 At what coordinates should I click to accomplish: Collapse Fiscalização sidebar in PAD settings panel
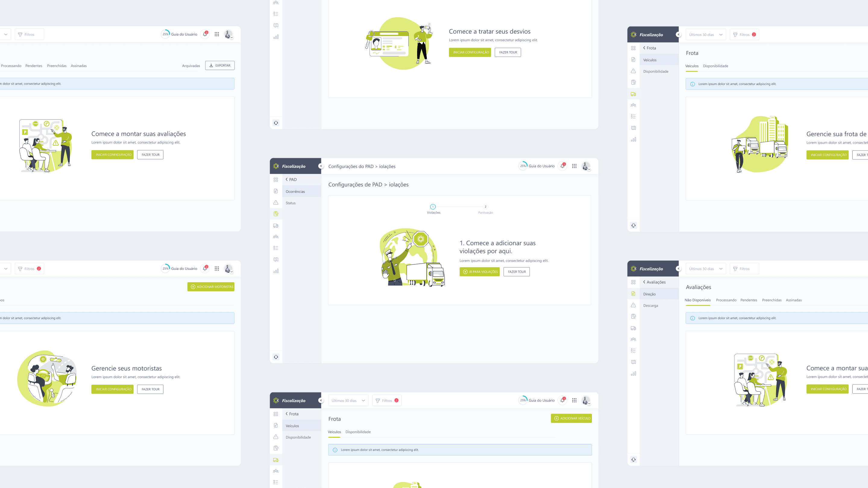point(321,166)
